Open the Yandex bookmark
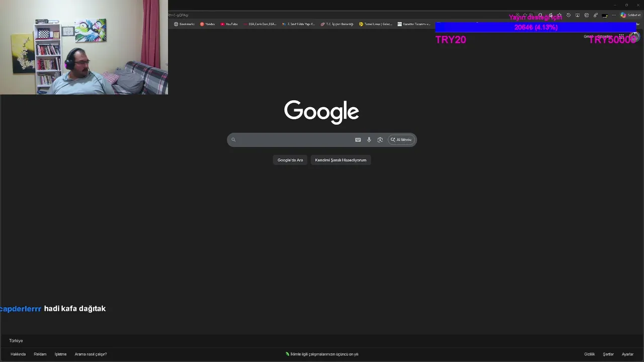 (x=207, y=24)
